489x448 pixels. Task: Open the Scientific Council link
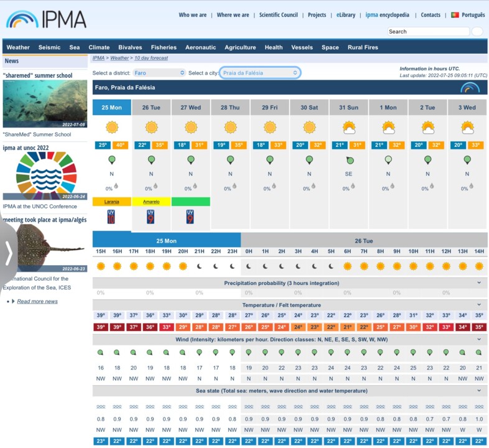click(279, 15)
